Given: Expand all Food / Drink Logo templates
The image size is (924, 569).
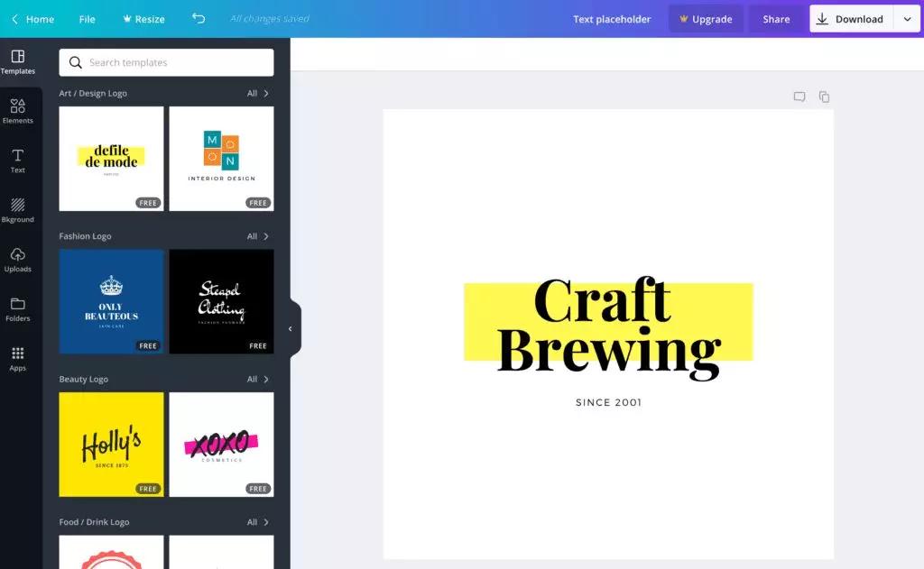Looking at the screenshot, I should tap(257, 522).
